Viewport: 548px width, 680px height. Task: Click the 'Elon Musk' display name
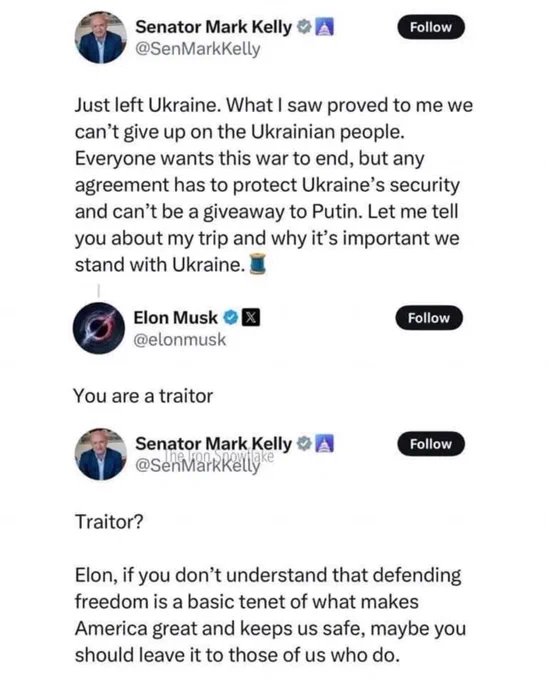176,318
